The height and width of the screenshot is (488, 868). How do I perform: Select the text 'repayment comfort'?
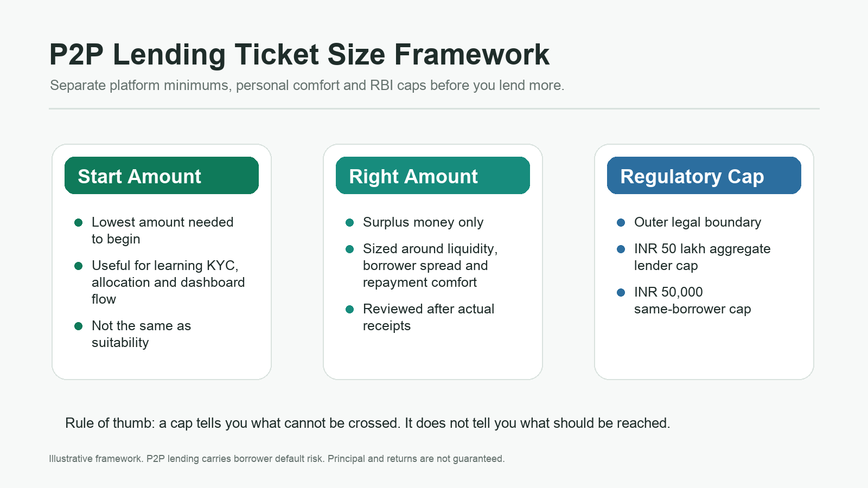coord(420,282)
